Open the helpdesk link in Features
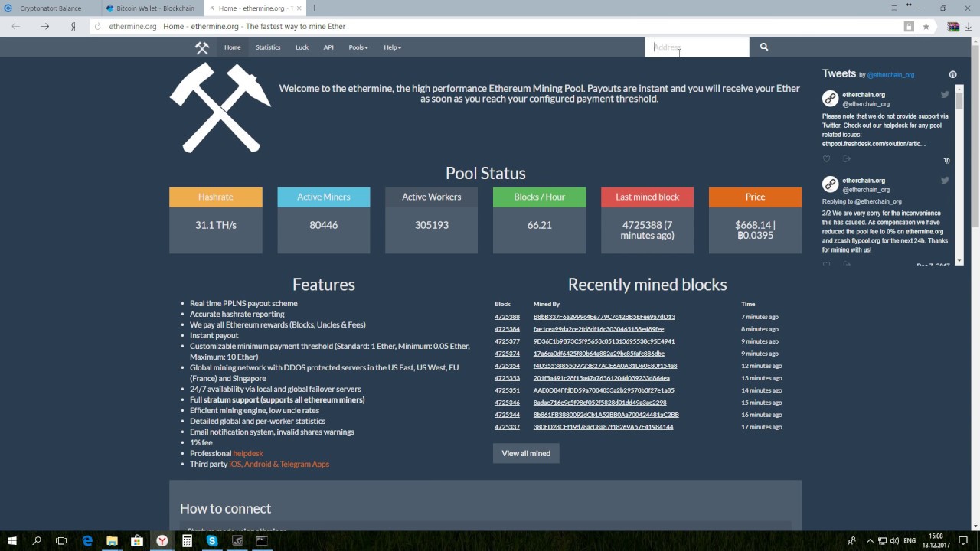Screen dimensions: 980x551 point(248,453)
